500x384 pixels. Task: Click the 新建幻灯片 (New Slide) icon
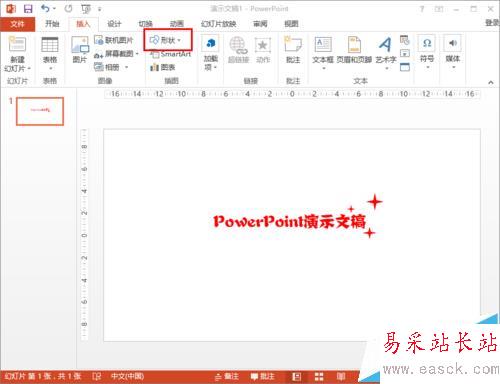(x=17, y=44)
